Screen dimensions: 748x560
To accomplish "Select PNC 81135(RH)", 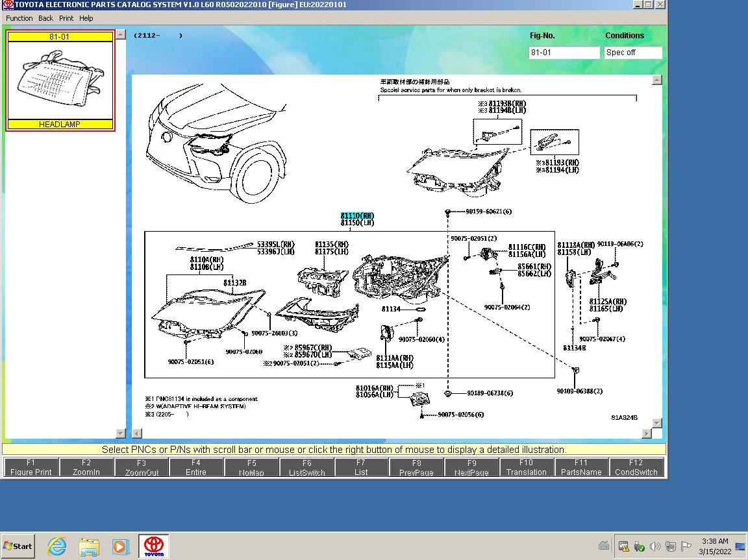I will (x=332, y=245).
